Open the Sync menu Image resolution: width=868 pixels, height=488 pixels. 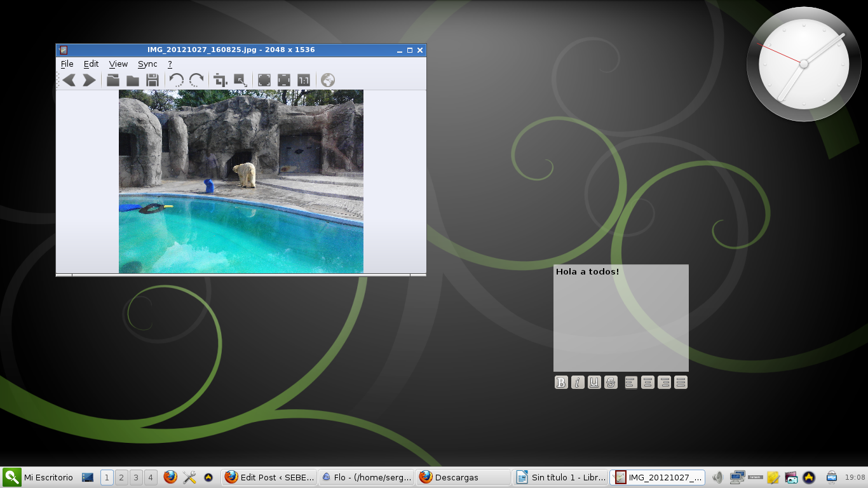pyautogui.click(x=147, y=64)
